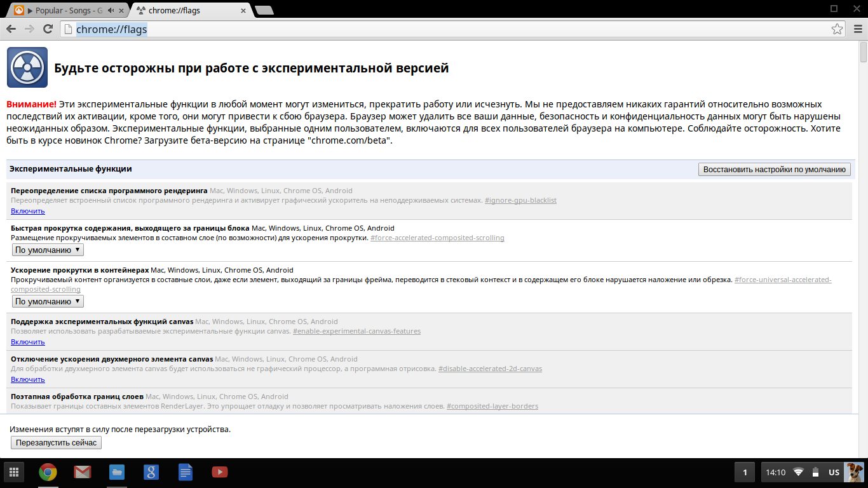Click the #force-universal-accelerated-composited-scrolling anchor link
868x488 pixels.
pyautogui.click(x=783, y=280)
